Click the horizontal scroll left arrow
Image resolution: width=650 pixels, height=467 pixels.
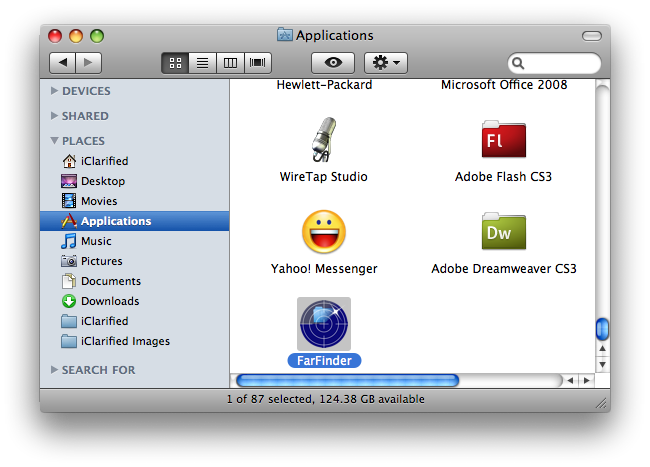coord(570,380)
